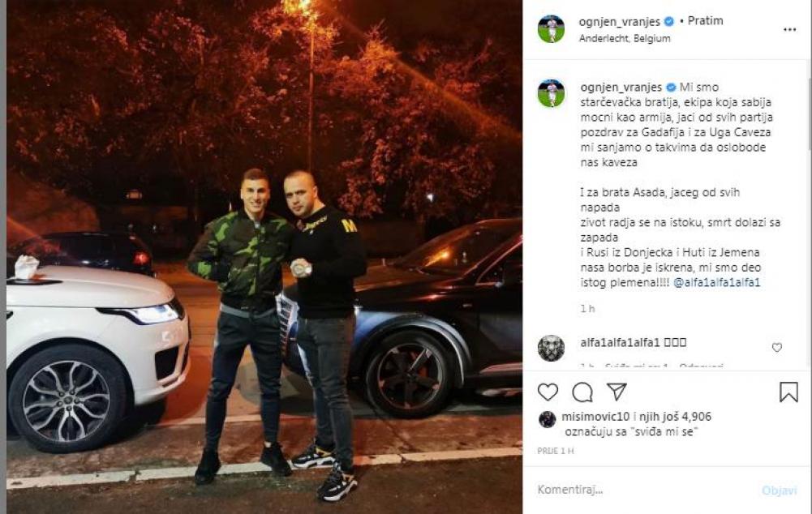This screenshot has height=514, width=812.
Task: Click verified badge beside header username
Action: tap(669, 21)
